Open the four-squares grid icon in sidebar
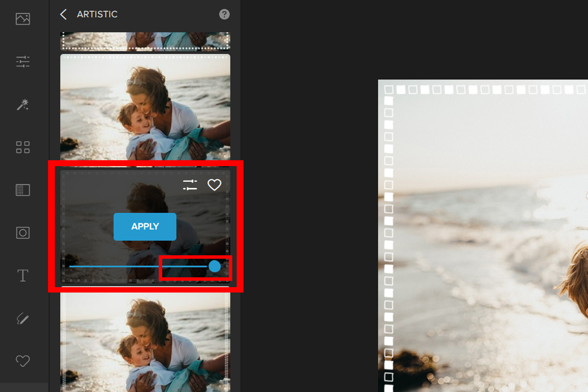Viewport: 588px width, 392px height. 23,147
